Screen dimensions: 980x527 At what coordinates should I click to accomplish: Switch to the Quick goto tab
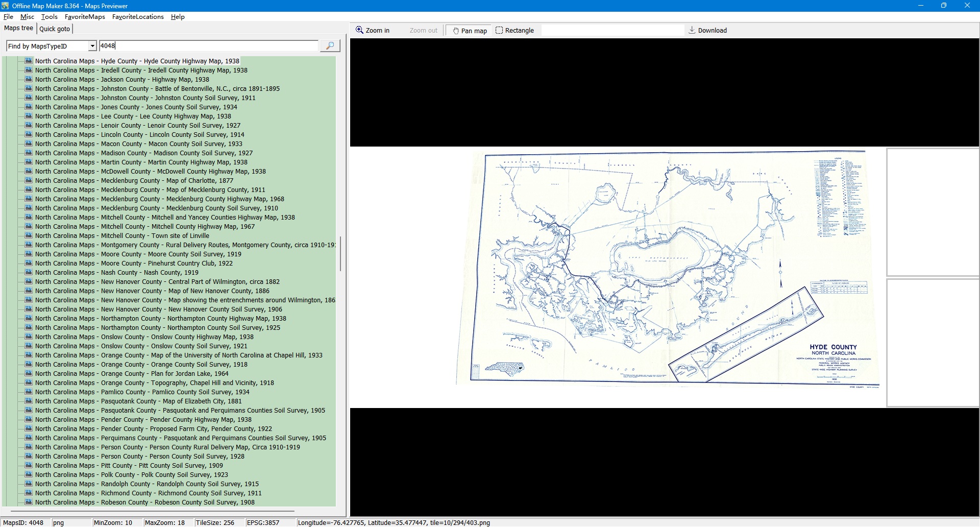(55, 29)
